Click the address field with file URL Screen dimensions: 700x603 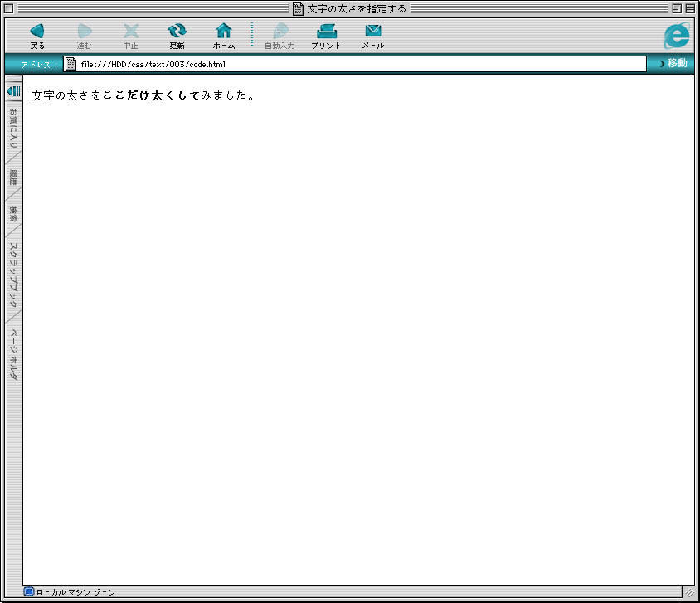[357, 64]
